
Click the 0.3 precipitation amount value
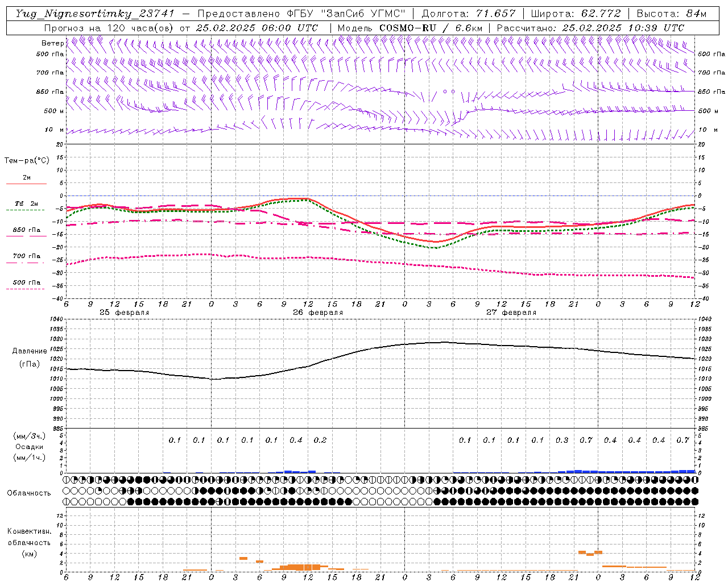pos(562,440)
